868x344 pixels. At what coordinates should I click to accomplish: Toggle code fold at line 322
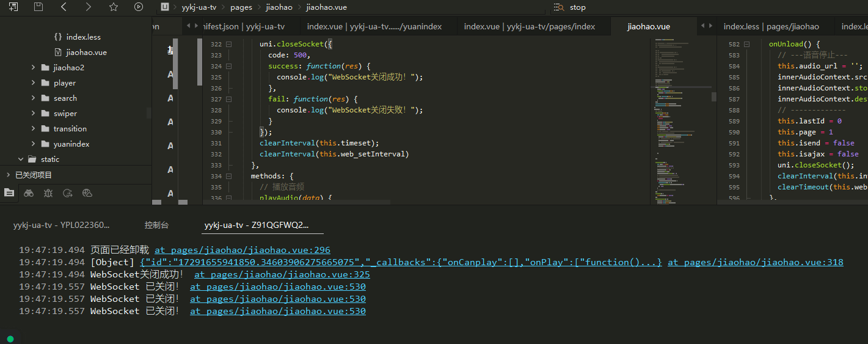(x=229, y=45)
